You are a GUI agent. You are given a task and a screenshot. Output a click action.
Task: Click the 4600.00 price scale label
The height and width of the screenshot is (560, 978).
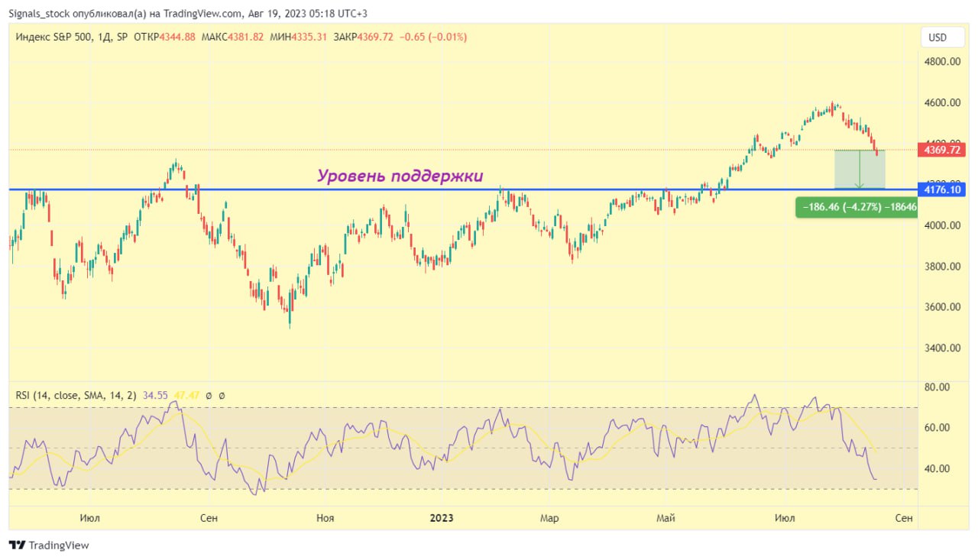[942, 102]
